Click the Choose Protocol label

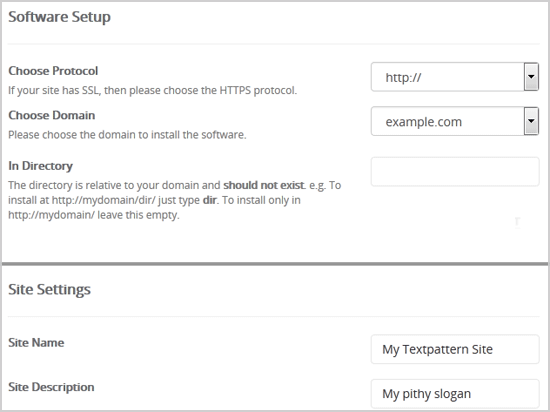pyautogui.click(x=53, y=71)
